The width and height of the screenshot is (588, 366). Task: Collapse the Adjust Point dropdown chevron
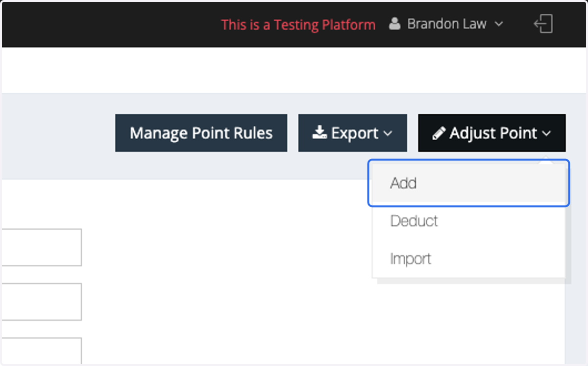(546, 133)
